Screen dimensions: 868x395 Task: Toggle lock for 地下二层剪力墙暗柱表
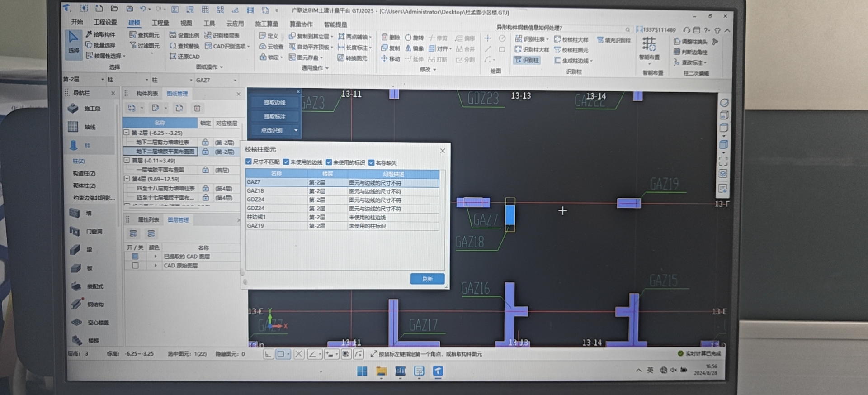pyautogui.click(x=205, y=142)
